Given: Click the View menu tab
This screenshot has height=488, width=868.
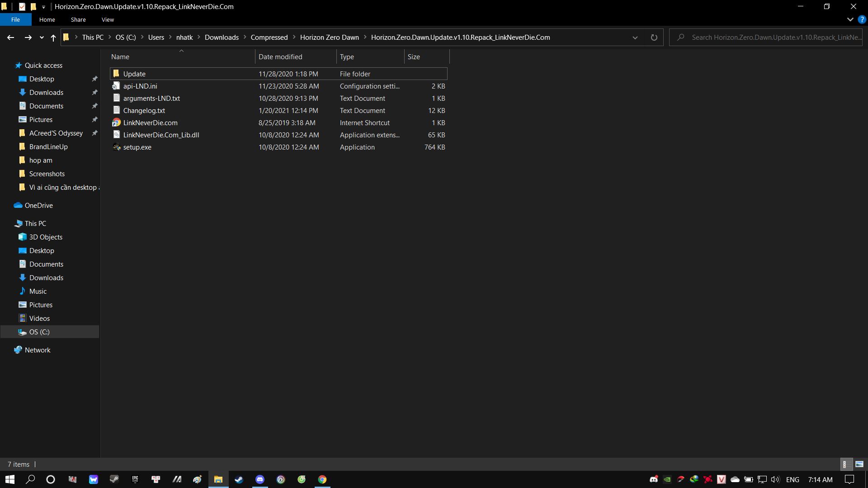Looking at the screenshot, I should point(107,20).
